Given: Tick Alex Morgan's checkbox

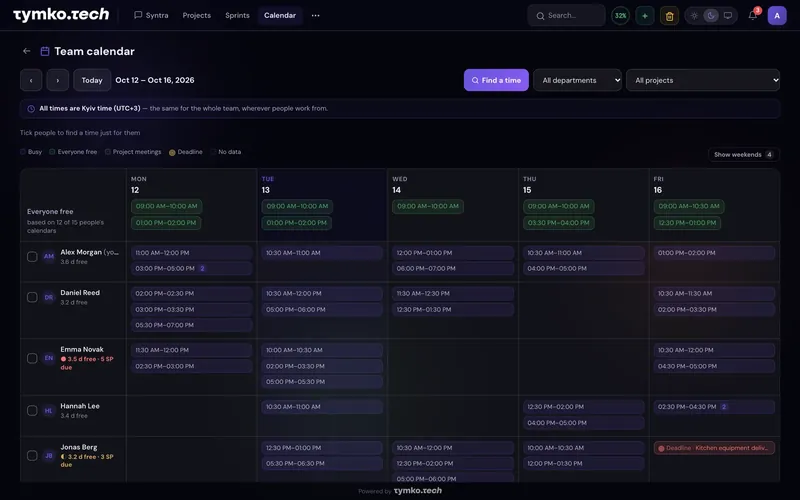Looking at the screenshot, I should 32,257.
